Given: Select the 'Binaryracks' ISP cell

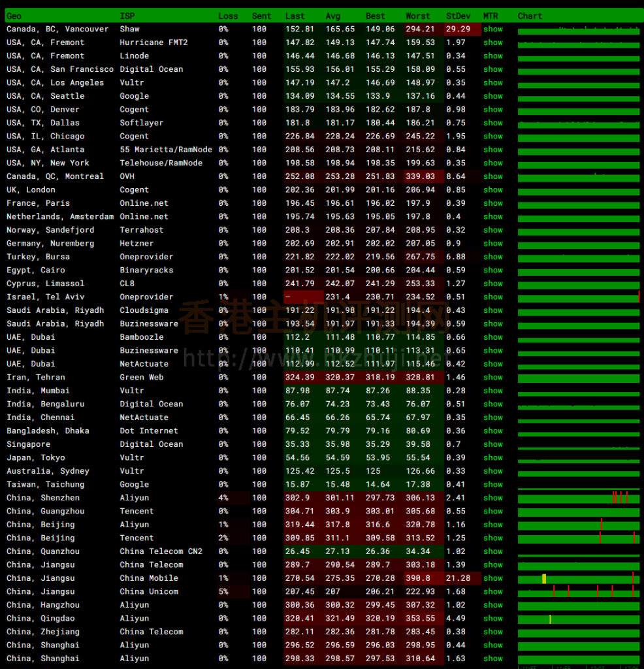Looking at the screenshot, I should pos(147,270).
